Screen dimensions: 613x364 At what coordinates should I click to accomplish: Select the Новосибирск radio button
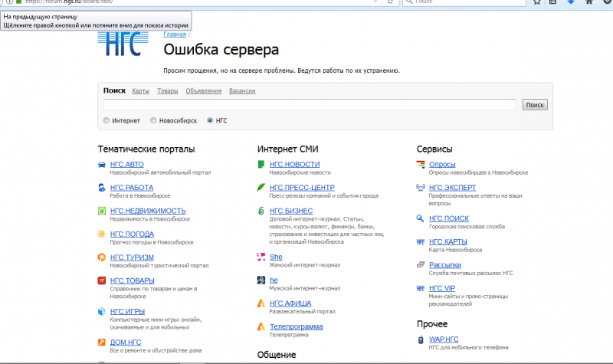[x=153, y=120]
